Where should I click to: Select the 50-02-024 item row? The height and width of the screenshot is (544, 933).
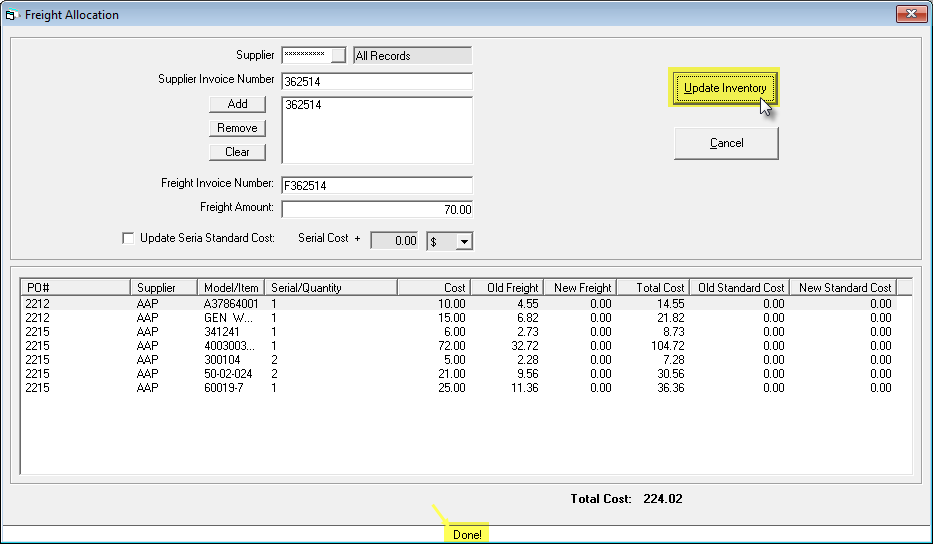pyautogui.click(x=458, y=374)
